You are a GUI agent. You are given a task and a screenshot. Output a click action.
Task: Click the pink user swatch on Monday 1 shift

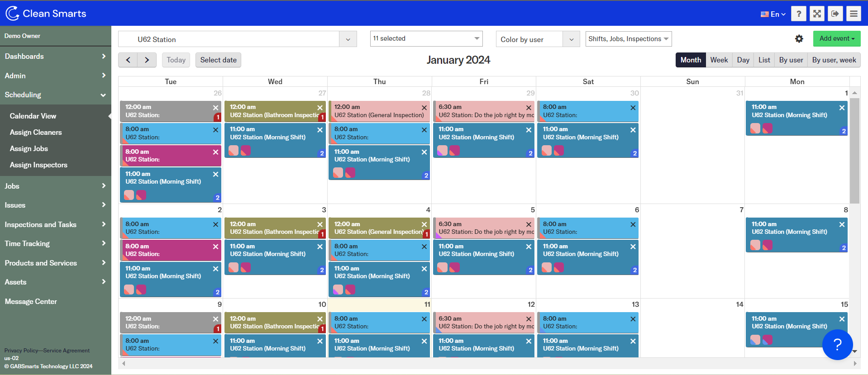click(x=755, y=129)
